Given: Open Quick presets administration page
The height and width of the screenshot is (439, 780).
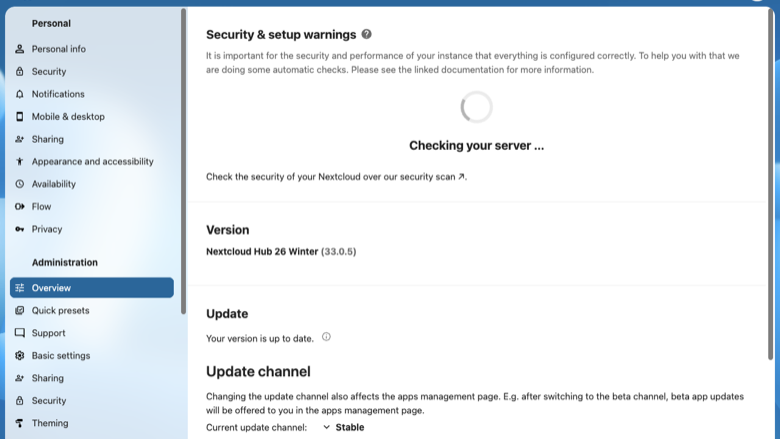Looking at the screenshot, I should [x=92, y=310].
